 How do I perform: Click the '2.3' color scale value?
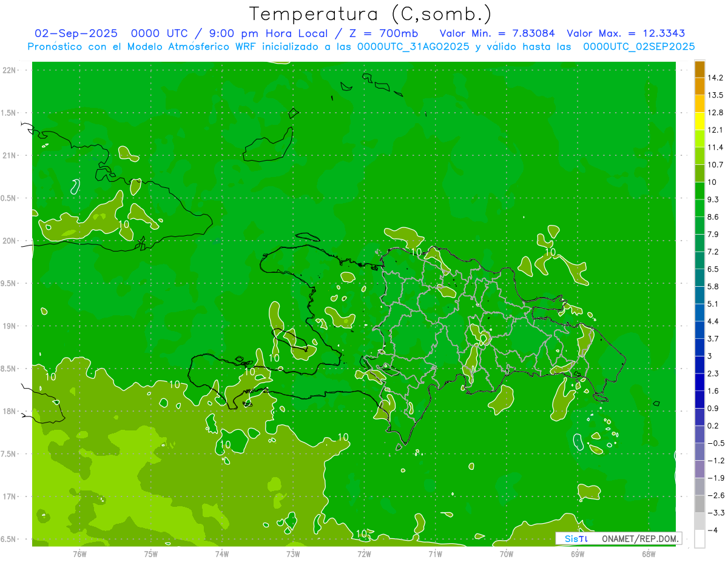[x=713, y=373]
